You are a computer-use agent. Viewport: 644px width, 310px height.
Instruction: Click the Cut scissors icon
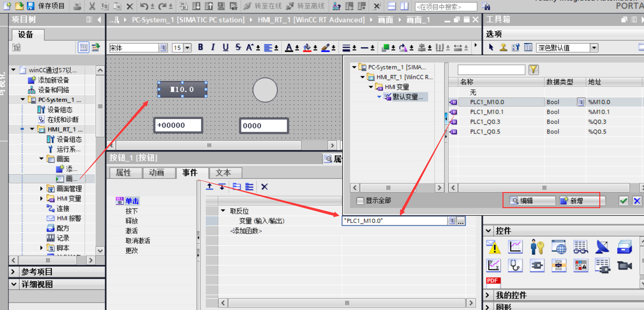(92, 6)
